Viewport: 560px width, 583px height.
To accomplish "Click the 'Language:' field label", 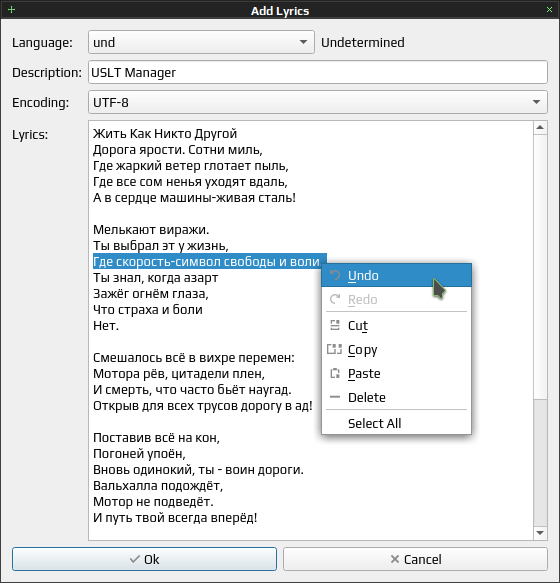I will click(42, 42).
